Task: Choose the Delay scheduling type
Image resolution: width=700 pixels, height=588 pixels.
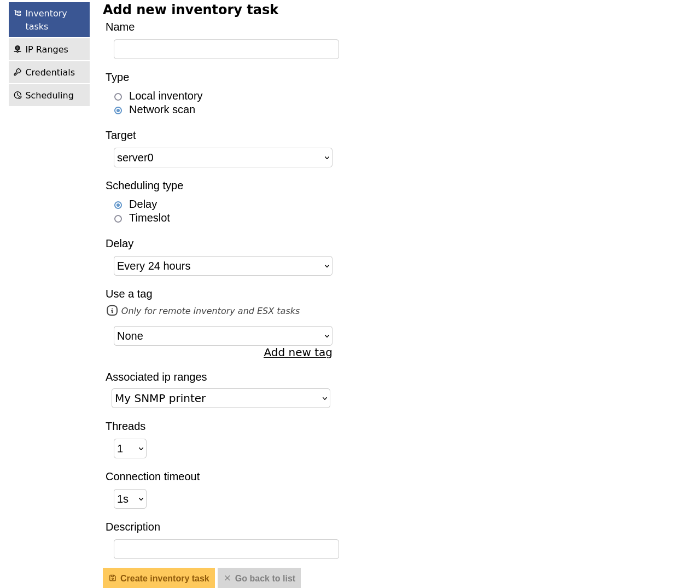Action: coord(118,205)
